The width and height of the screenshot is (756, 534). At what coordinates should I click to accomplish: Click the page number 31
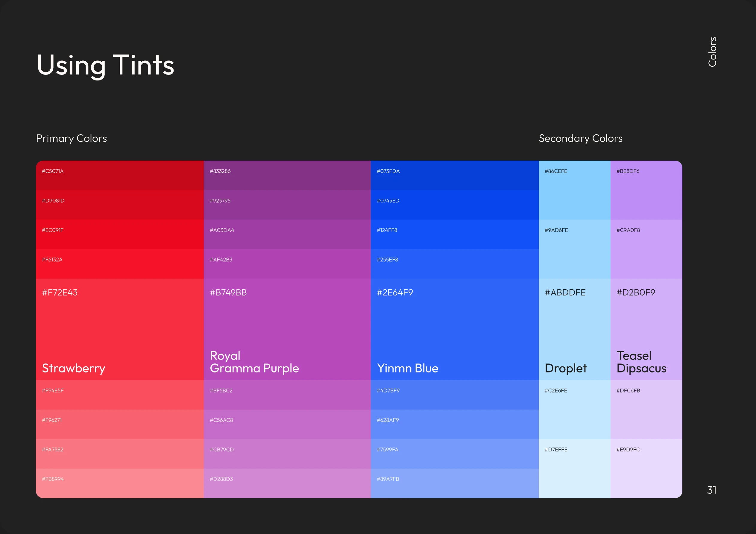[x=711, y=490]
